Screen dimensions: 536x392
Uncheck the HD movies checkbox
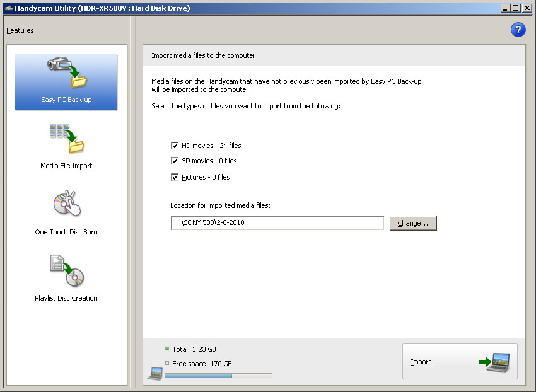click(175, 146)
